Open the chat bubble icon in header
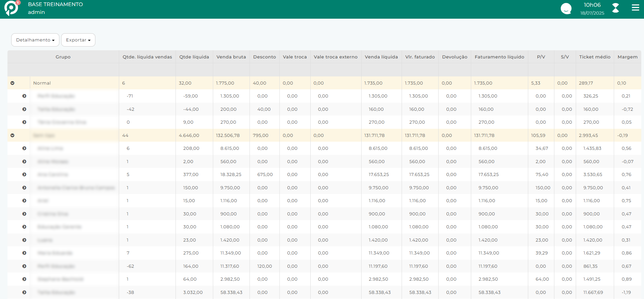 pyautogui.click(x=566, y=8)
